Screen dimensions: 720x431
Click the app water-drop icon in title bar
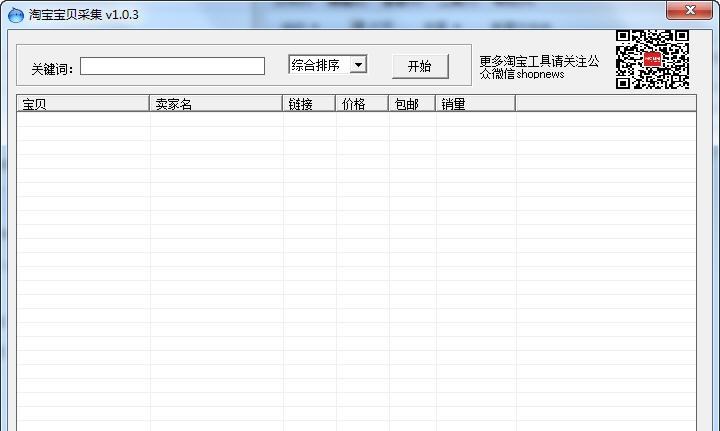pos(16,15)
